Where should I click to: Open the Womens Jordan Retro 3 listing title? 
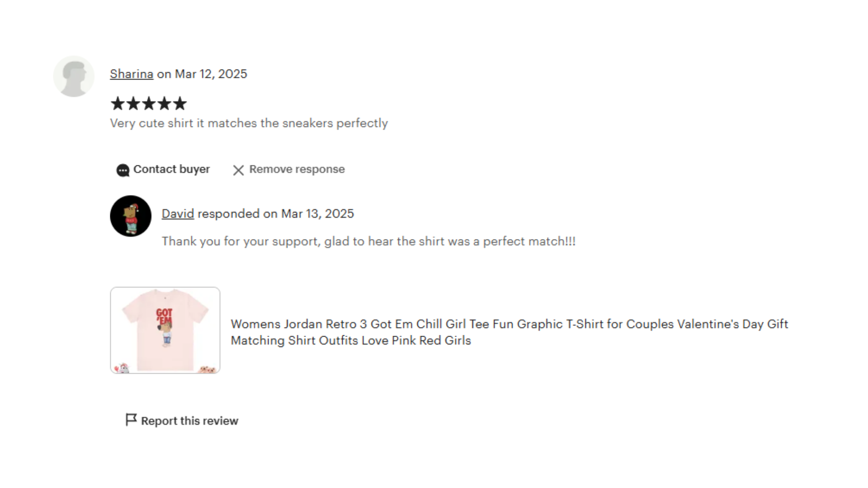(x=509, y=332)
